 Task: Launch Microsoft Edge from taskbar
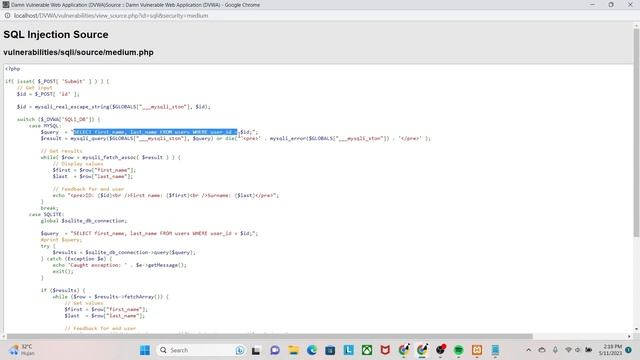tap(312, 350)
